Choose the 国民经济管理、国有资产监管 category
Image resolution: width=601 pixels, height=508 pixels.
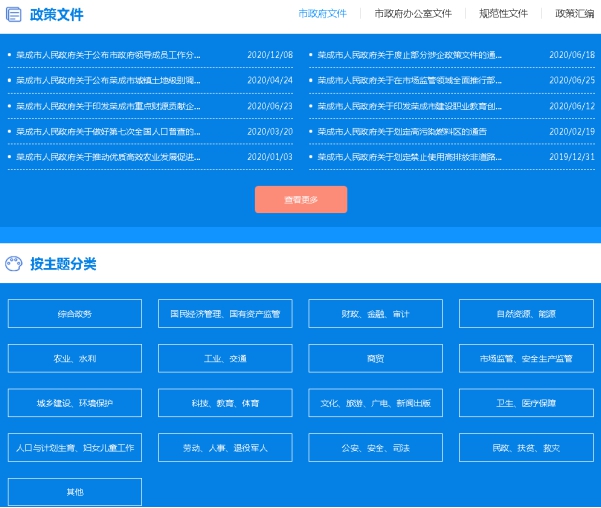pos(225,314)
